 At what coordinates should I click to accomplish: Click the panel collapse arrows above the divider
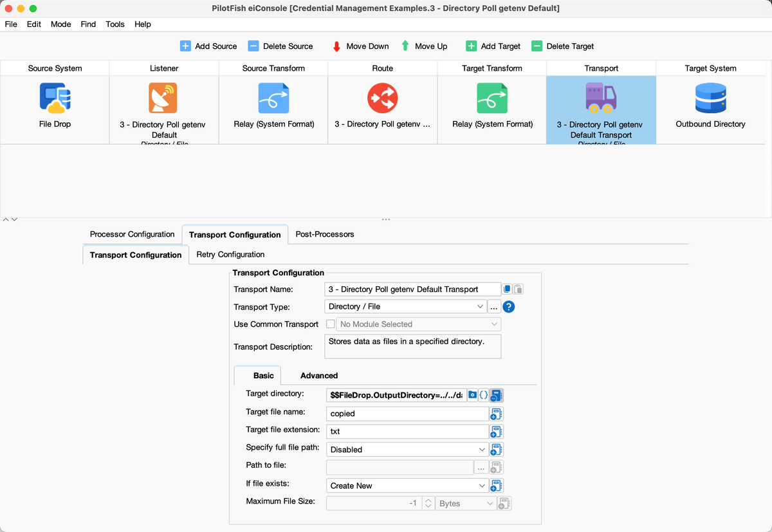(10, 219)
